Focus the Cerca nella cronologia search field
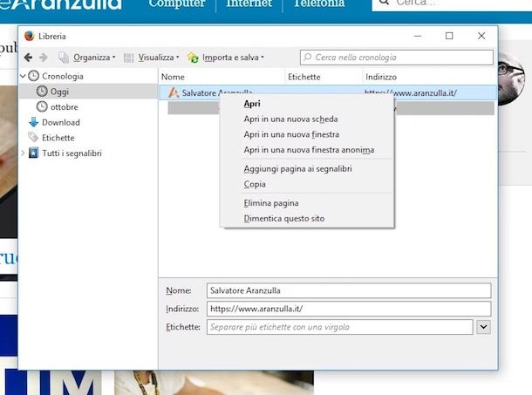Screen dimensions: 532x395 (397, 58)
